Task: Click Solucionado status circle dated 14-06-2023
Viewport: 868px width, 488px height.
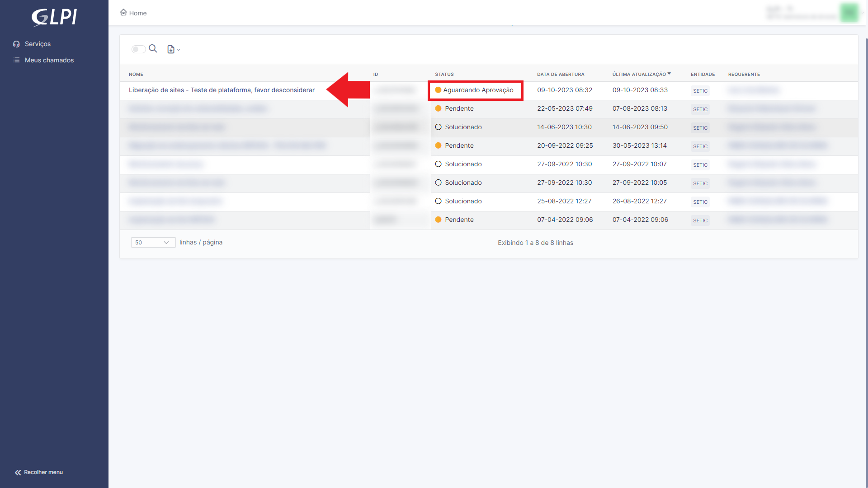Action: click(x=438, y=127)
